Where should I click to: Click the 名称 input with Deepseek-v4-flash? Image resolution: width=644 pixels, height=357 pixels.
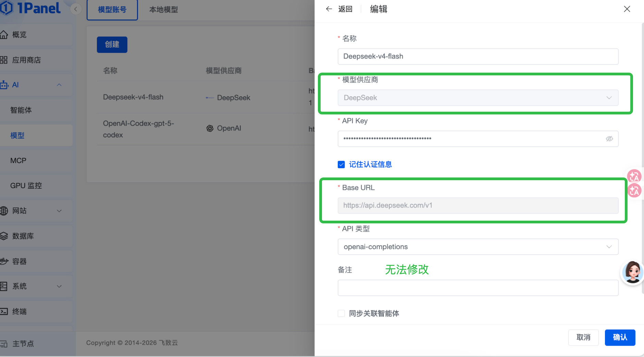[x=478, y=57]
